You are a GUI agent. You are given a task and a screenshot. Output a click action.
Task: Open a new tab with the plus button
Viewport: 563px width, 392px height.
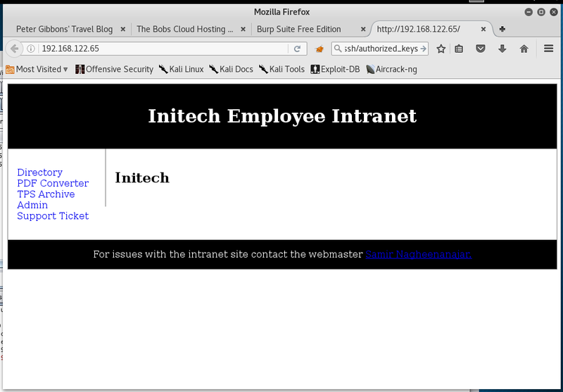[x=502, y=29]
